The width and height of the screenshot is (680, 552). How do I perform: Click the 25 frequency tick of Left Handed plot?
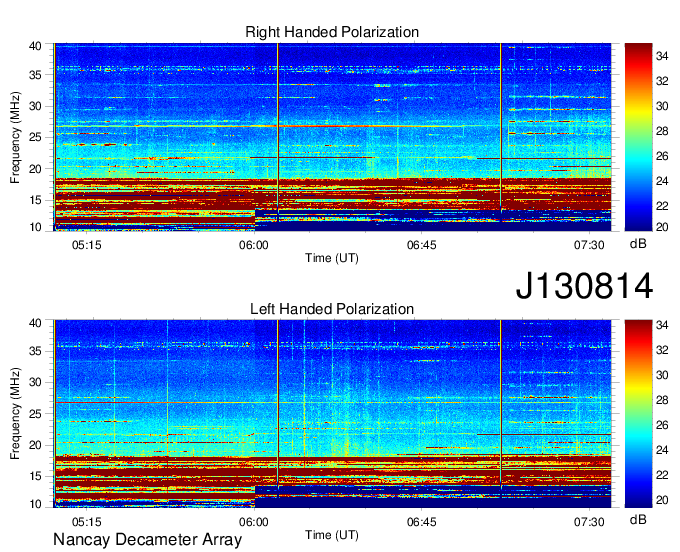point(35,414)
